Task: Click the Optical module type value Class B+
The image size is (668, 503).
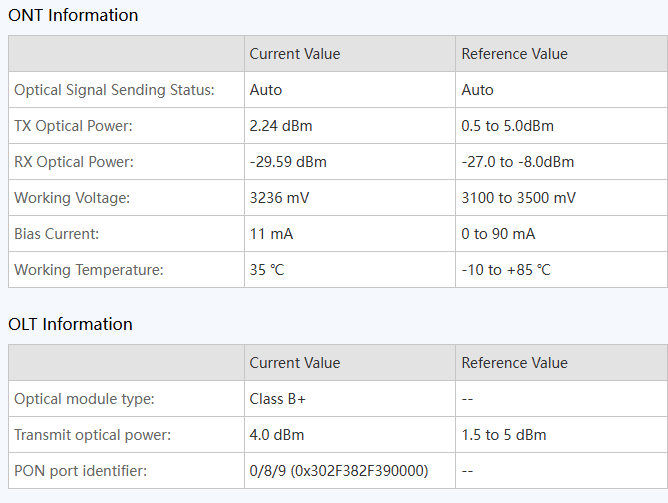Action: [x=277, y=399]
